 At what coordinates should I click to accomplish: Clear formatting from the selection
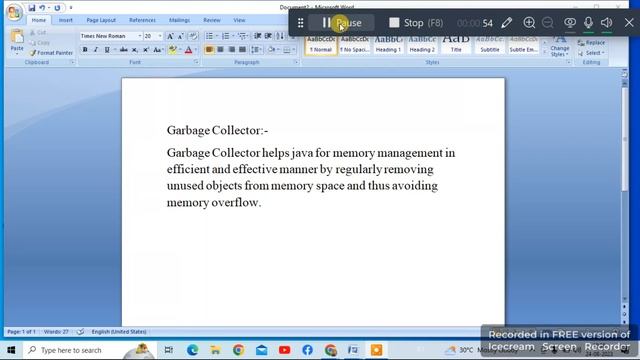click(x=193, y=36)
